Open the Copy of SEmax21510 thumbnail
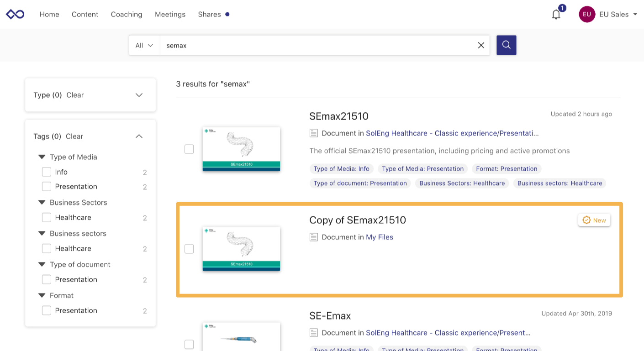 241,249
